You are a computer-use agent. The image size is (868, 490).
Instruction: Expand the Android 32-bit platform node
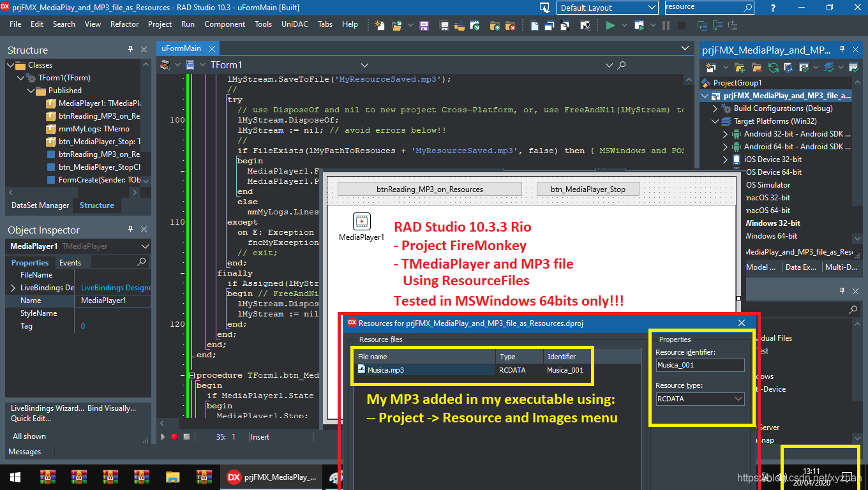coord(725,134)
